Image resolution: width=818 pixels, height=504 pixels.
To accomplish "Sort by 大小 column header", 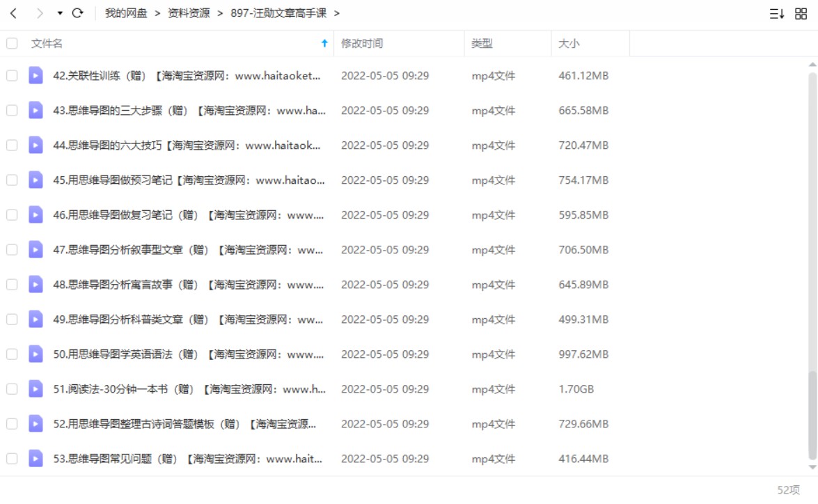I will [x=569, y=43].
